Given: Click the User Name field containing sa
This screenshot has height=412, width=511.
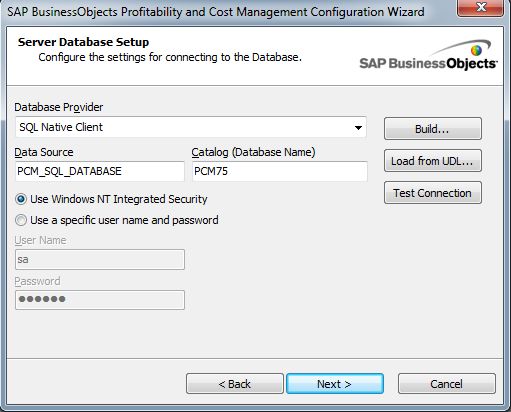Looking at the screenshot, I should coord(100,259).
